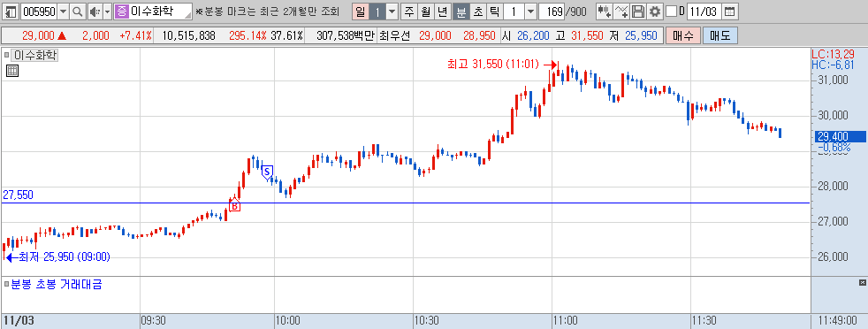Image resolution: width=868 pixels, height=329 pixels.
Task: Click the current price 29,000 in quote bar
Action: (x=38, y=36)
